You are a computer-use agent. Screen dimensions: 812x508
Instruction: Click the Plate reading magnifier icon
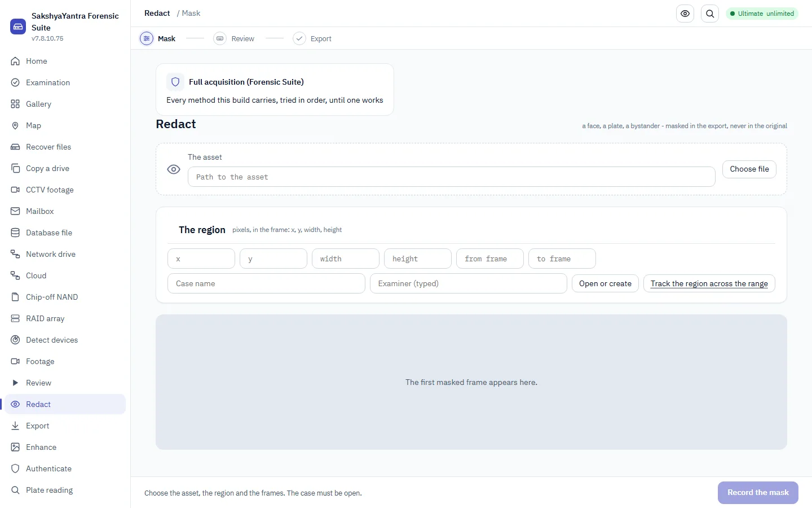(x=15, y=490)
